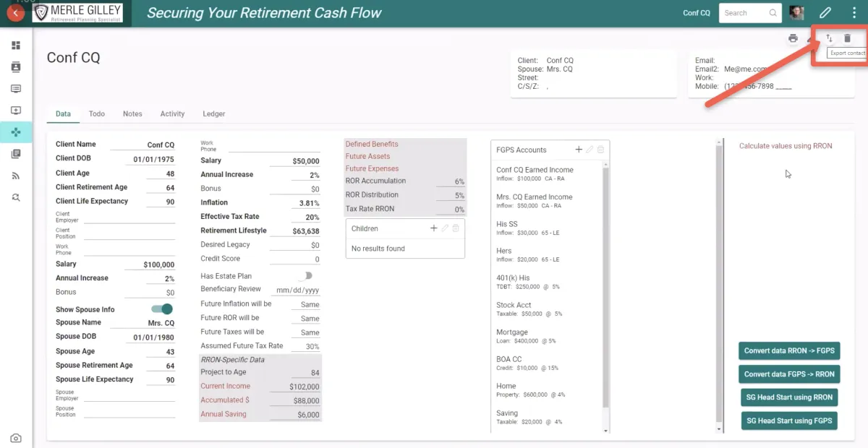Switch to the Data tab
The image size is (868, 448).
click(63, 113)
